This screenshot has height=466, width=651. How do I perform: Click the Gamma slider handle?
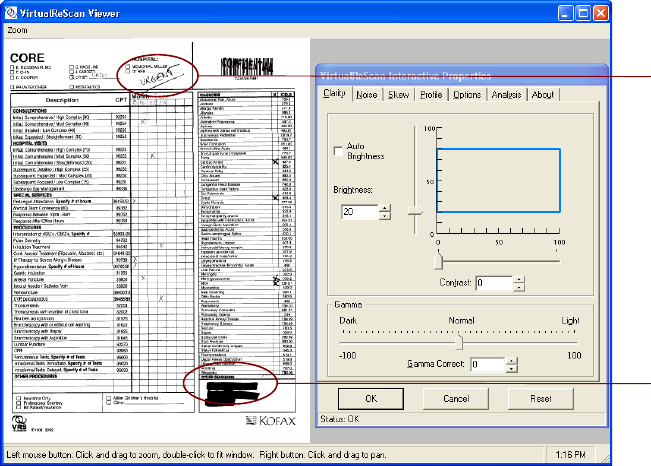[459, 341]
